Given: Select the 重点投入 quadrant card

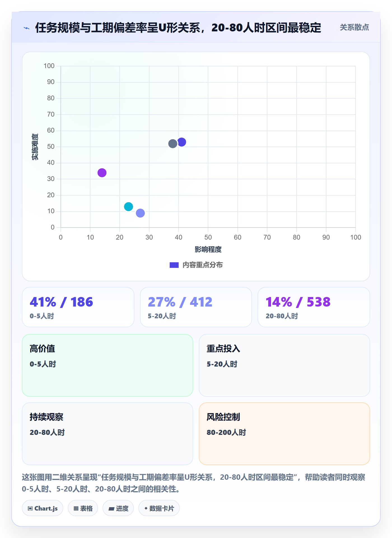Looking at the screenshot, I should point(284,365).
